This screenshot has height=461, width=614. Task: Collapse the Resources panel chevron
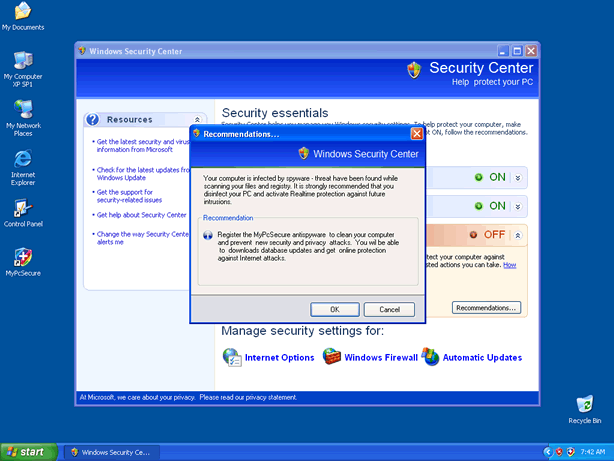coord(197,120)
